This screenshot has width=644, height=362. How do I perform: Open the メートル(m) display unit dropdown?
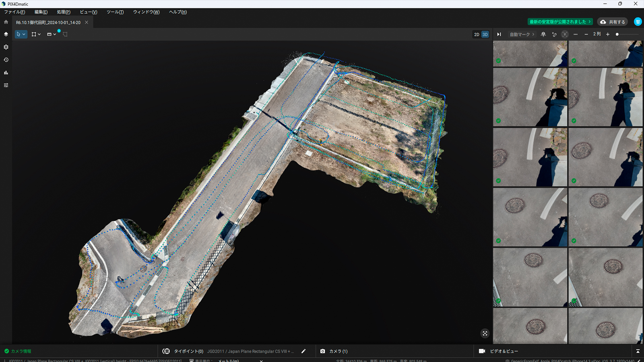click(x=240, y=360)
